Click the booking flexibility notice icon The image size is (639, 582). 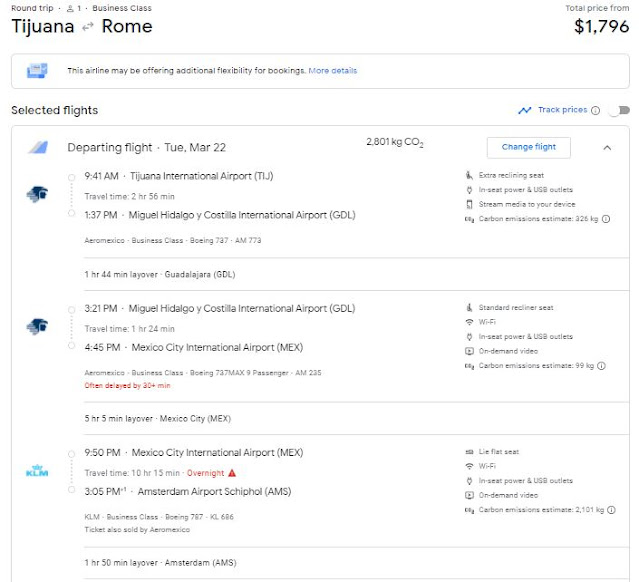click(38, 71)
